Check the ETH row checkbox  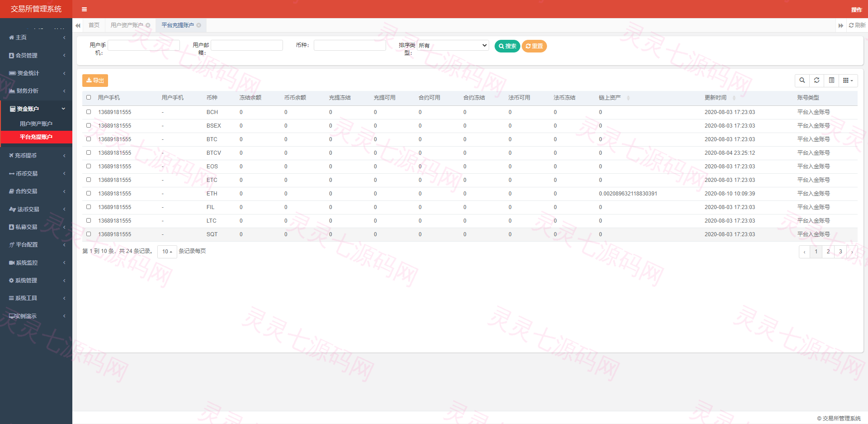click(x=89, y=193)
